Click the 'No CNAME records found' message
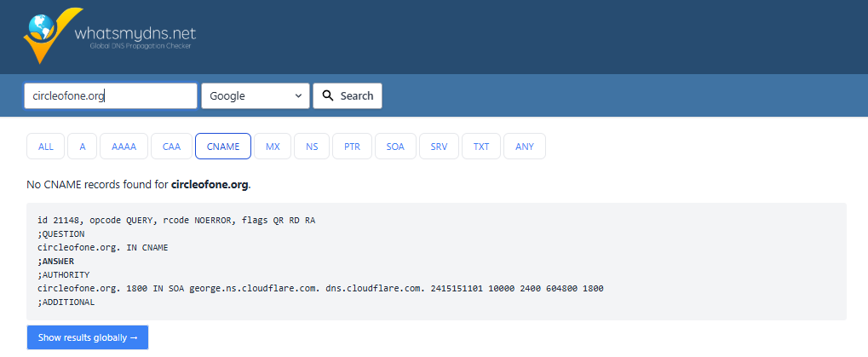Viewport: 868px width, 357px height. coord(139,184)
